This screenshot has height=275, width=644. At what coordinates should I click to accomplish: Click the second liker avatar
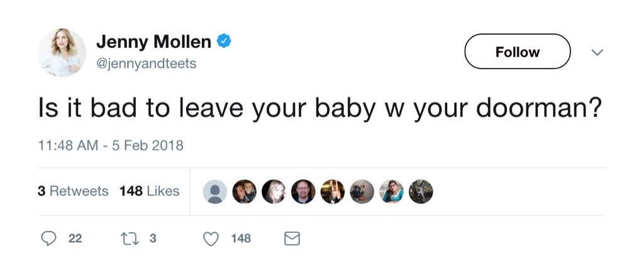pos(245,192)
